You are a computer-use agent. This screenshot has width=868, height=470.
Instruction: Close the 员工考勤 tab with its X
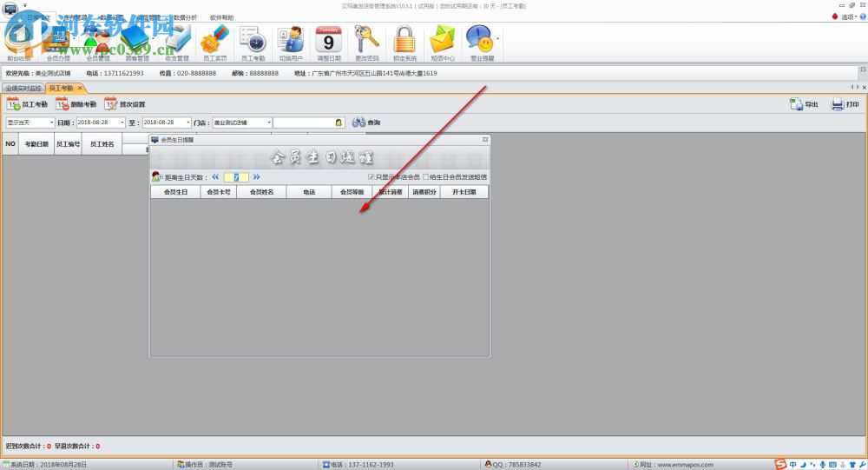(x=80, y=88)
